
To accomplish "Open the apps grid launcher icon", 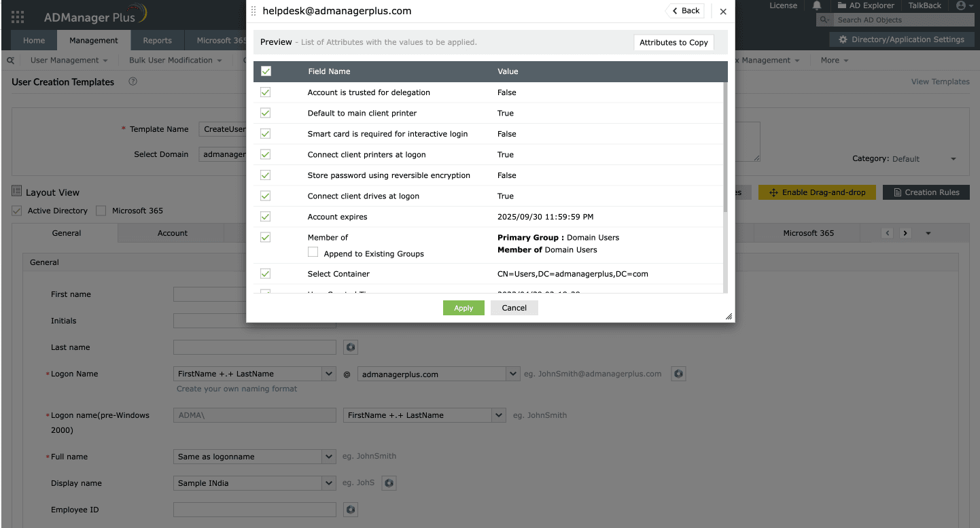I will tap(18, 17).
